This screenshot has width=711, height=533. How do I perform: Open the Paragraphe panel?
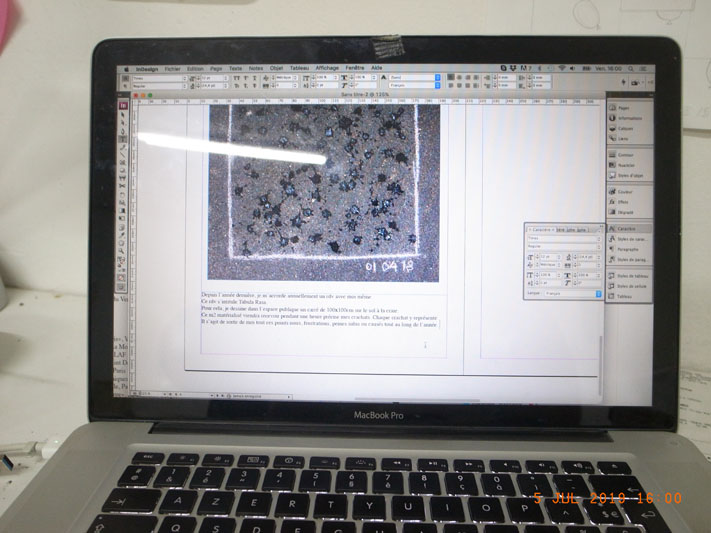pyautogui.click(x=629, y=249)
